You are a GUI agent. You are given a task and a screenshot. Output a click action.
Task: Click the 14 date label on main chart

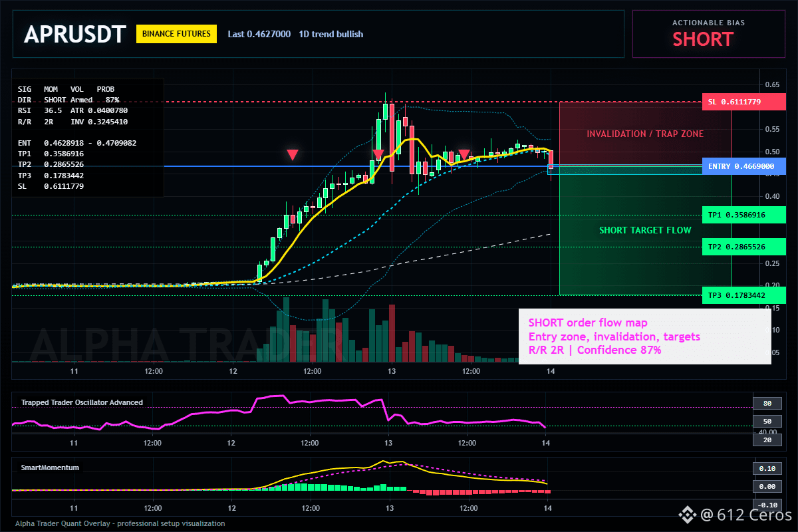(550, 371)
